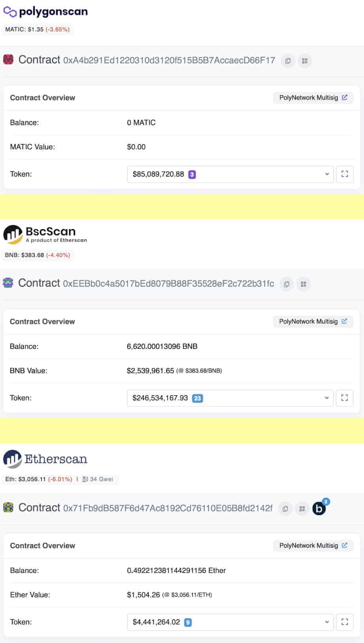Open the Blockscan chat 'b' icon
Viewport: 364px width, 643px height.
[319, 508]
